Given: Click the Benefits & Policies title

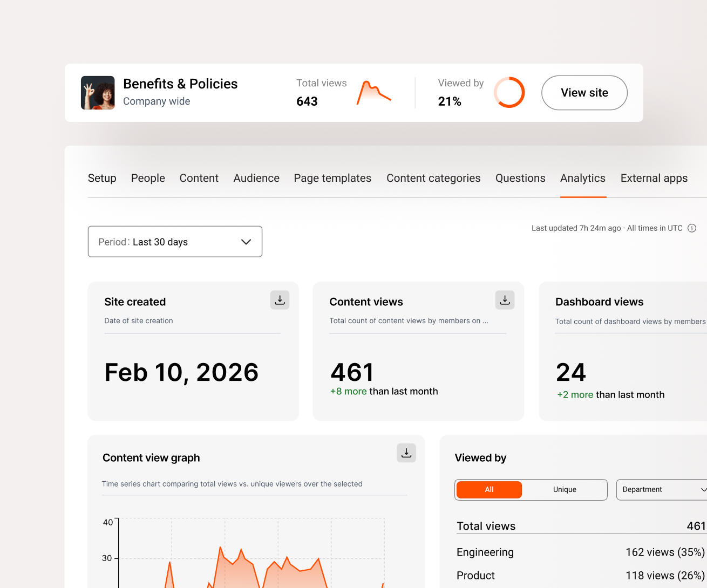Looking at the screenshot, I should tap(180, 84).
